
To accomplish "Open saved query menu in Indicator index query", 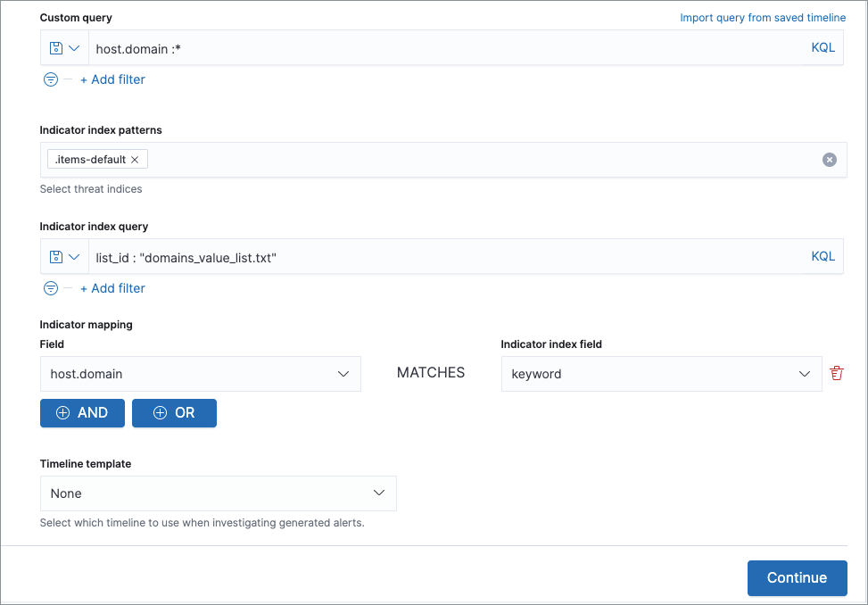I will pos(64,257).
